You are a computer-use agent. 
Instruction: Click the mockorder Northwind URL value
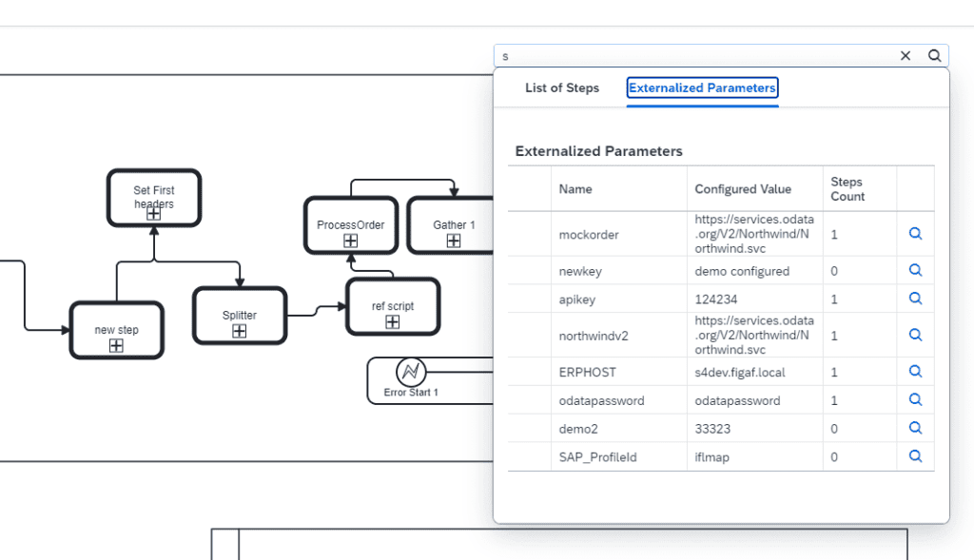(754, 234)
